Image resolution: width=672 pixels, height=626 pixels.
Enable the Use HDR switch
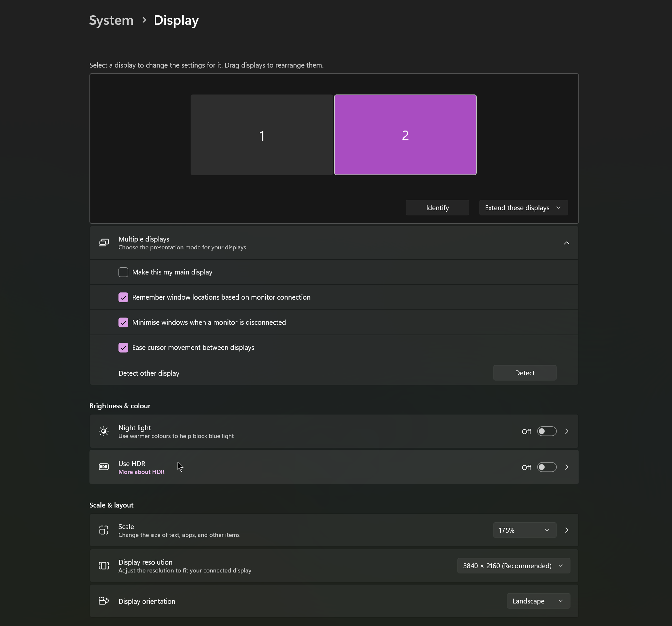547,467
